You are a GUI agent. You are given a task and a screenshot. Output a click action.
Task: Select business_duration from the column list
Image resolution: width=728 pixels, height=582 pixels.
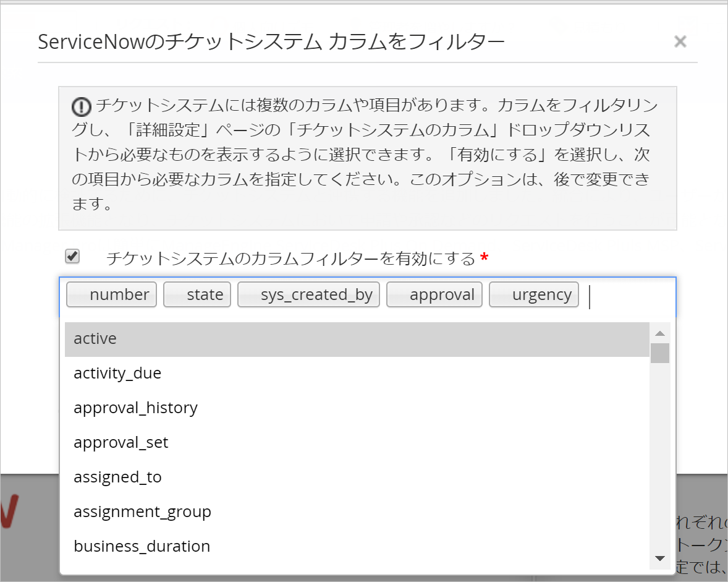[x=357, y=546]
